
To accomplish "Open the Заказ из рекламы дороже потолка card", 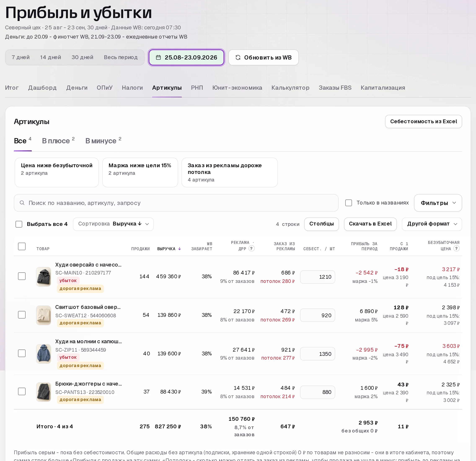I will point(229,172).
